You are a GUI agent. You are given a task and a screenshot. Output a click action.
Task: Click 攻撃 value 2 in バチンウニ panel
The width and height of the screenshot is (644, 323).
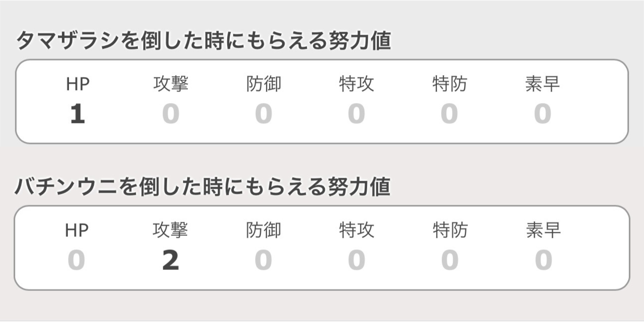point(170,260)
